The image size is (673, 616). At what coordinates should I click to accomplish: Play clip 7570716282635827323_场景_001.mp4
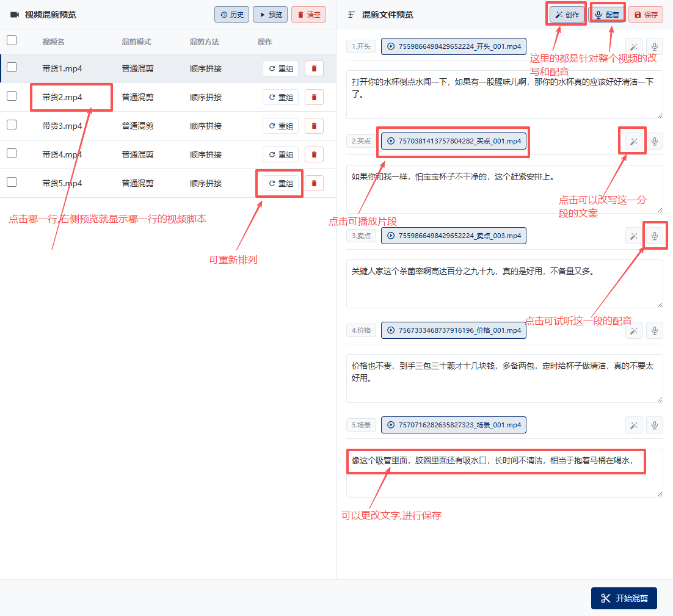point(454,425)
